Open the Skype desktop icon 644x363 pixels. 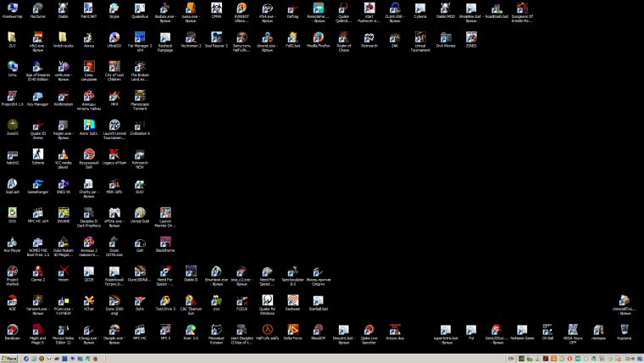click(x=114, y=8)
